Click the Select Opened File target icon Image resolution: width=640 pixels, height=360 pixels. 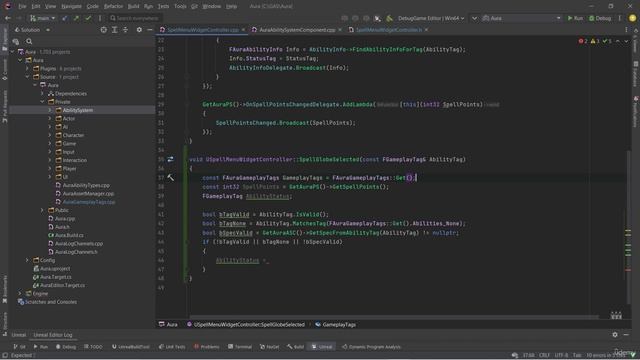pos(104,30)
